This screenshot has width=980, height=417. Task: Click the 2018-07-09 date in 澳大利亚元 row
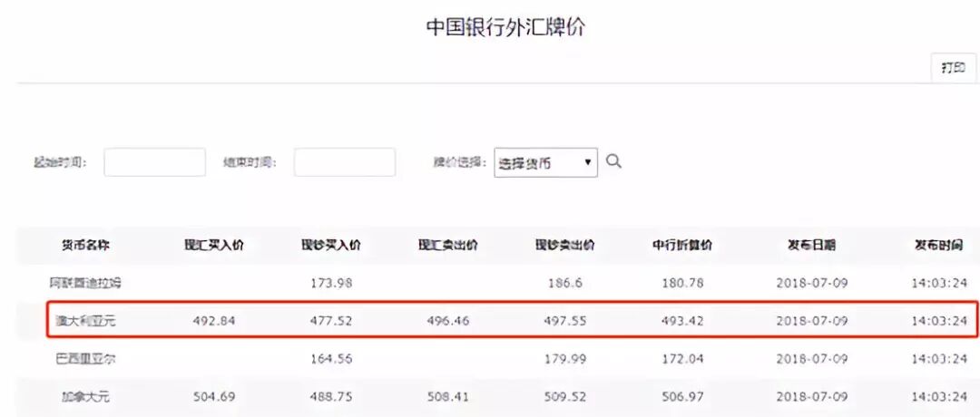point(812,322)
